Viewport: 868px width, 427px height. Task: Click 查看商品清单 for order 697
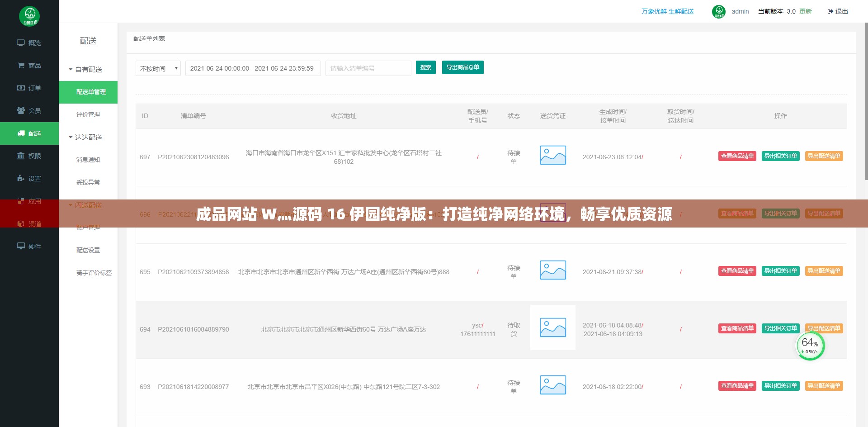click(737, 156)
